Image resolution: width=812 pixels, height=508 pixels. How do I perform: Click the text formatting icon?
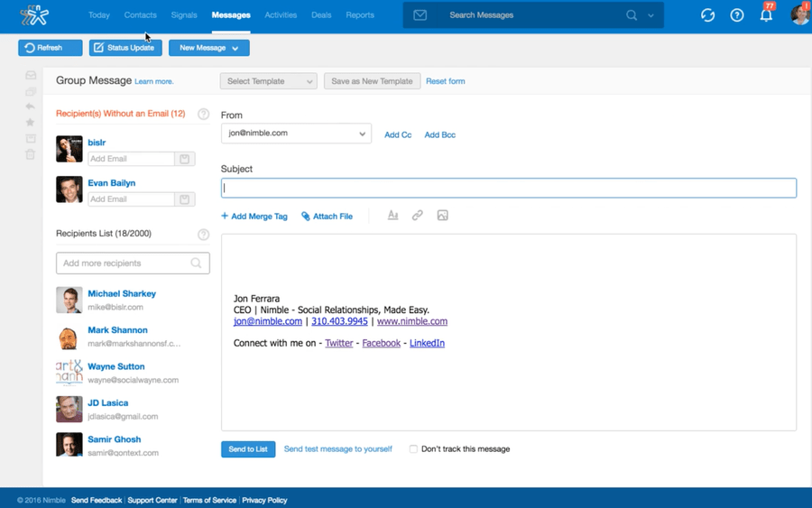[x=393, y=215]
